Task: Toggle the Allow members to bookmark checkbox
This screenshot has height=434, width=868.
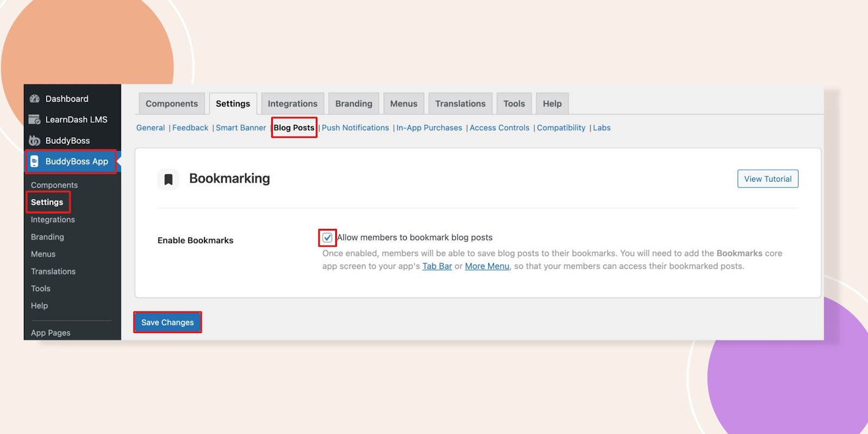Action: pos(327,238)
